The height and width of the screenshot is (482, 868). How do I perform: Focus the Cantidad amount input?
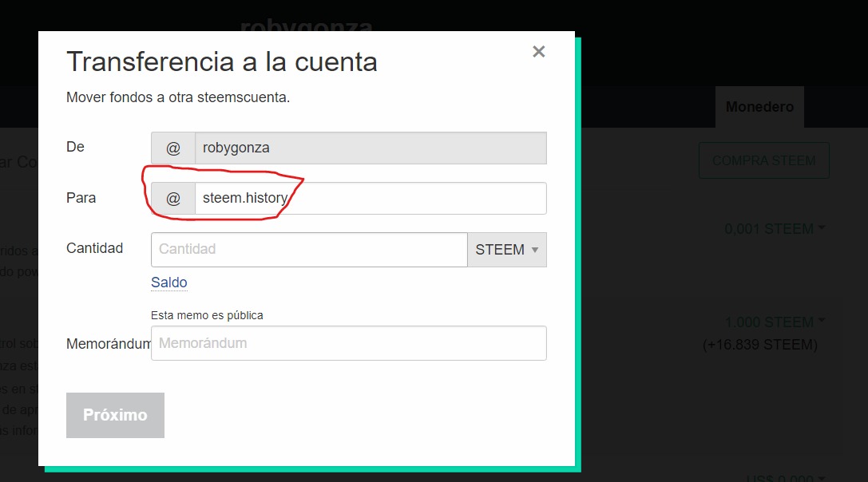pos(309,250)
